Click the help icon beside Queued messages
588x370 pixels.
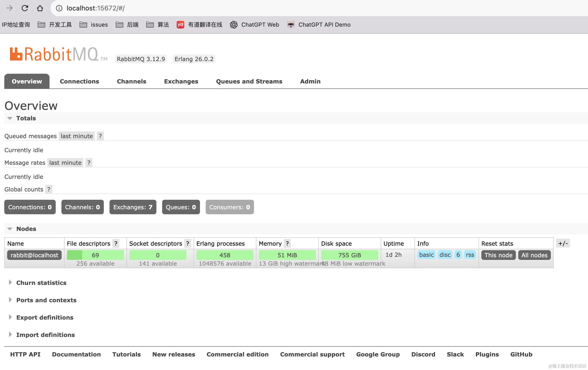100,136
